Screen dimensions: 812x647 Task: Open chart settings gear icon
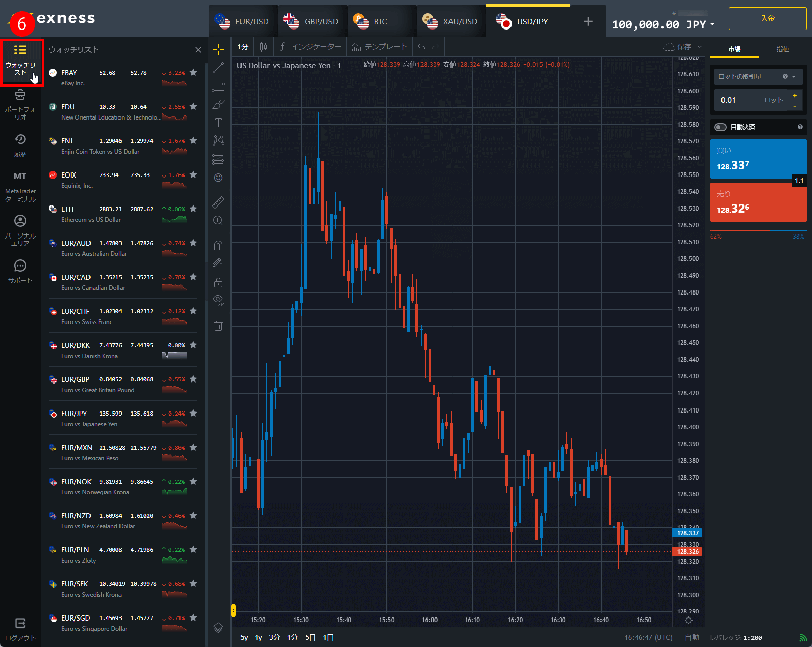pyautogui.click(x=688, y=620)
